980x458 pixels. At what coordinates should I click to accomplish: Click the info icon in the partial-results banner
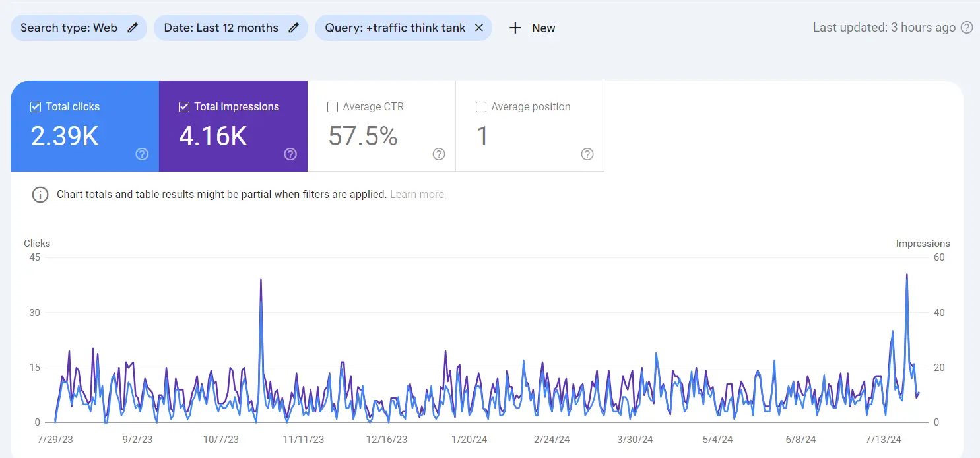point(40,195)
